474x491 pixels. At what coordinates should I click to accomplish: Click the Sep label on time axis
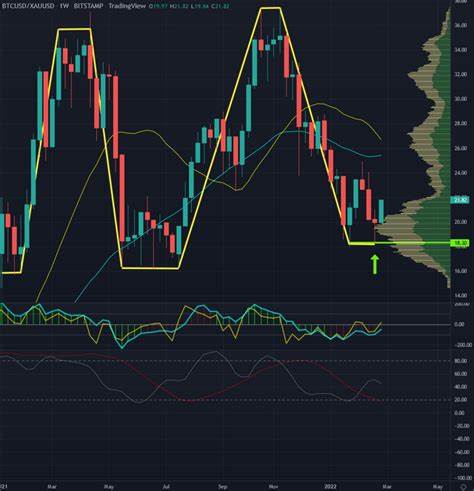click(x=223, y=487)
